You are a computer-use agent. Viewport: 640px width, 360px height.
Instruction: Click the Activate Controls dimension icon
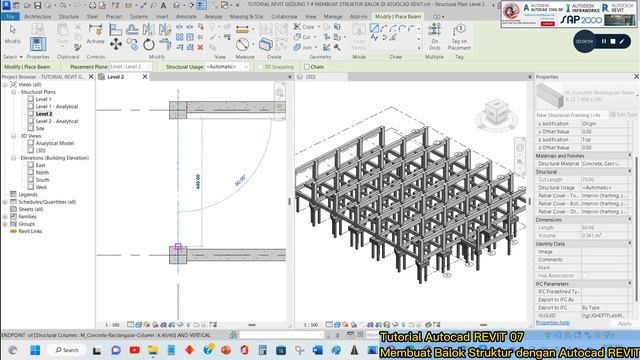pos(96,30)
